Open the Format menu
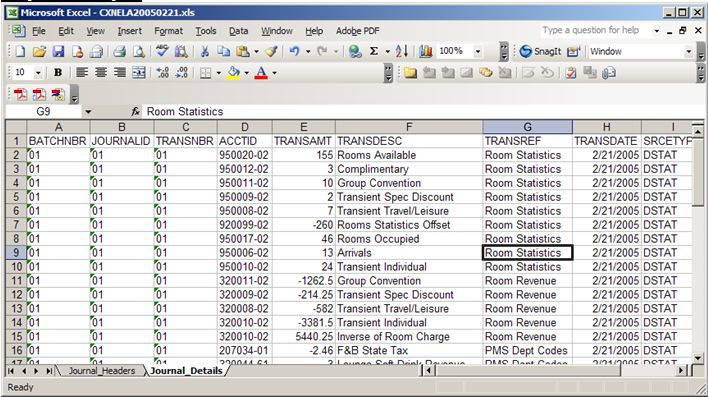708x397 pixels. (x=168, y=31)
